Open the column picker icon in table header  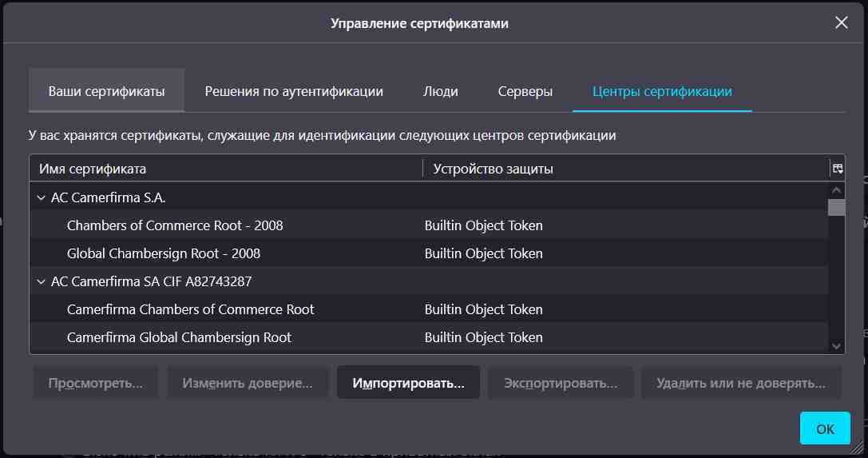click(837, 169)
